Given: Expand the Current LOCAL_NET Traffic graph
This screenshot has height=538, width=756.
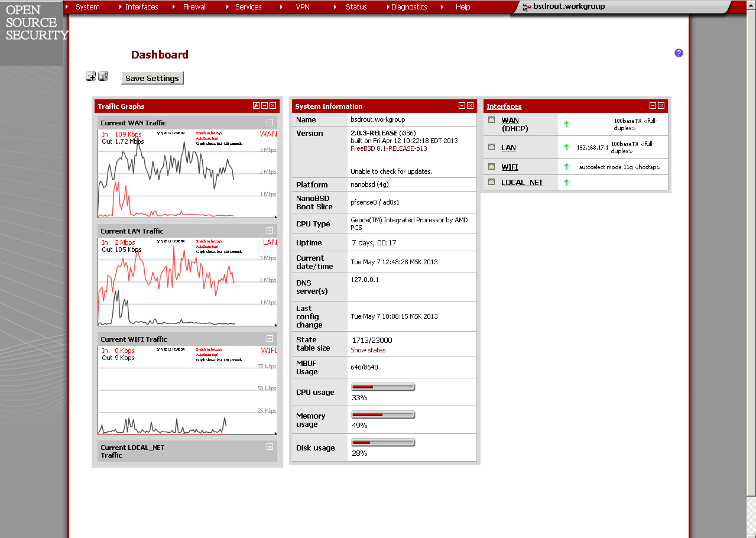Looking at the screenshot, I should click(x=270, y=447).
